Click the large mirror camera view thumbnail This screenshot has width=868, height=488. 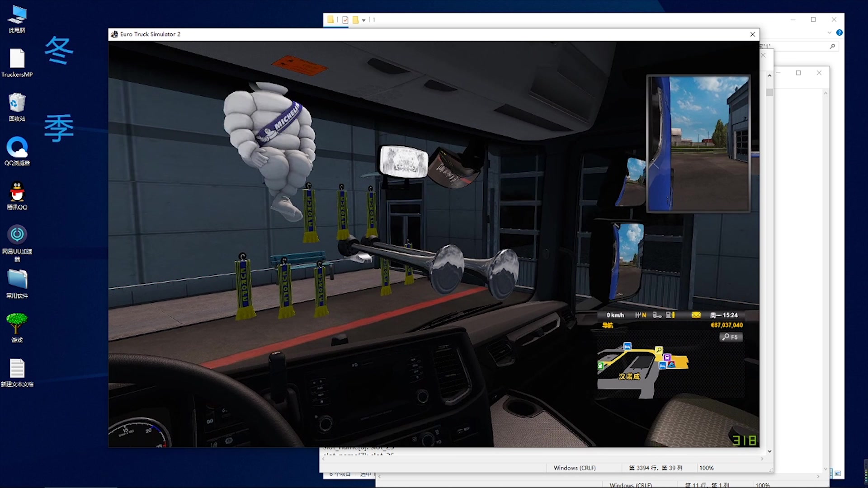[x=698, y=143]
